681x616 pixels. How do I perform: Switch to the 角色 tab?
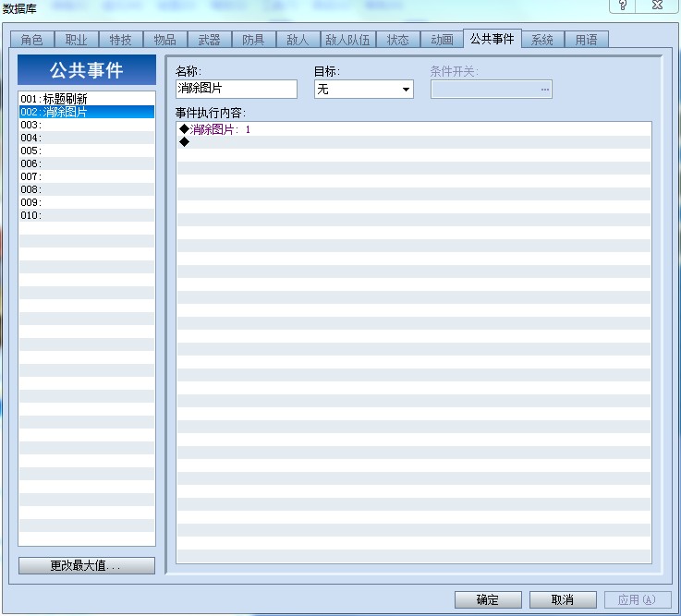click(32, 40)
